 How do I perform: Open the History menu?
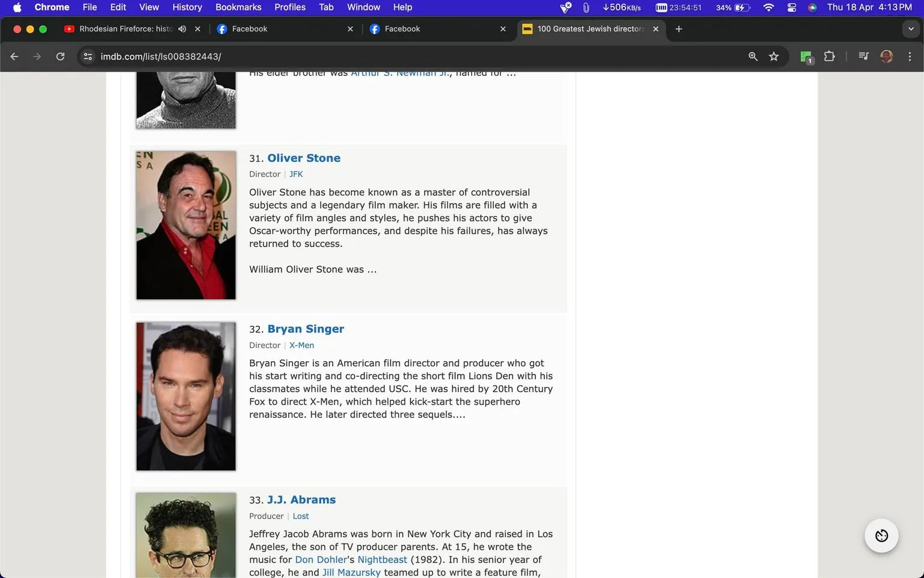(186, 7)
